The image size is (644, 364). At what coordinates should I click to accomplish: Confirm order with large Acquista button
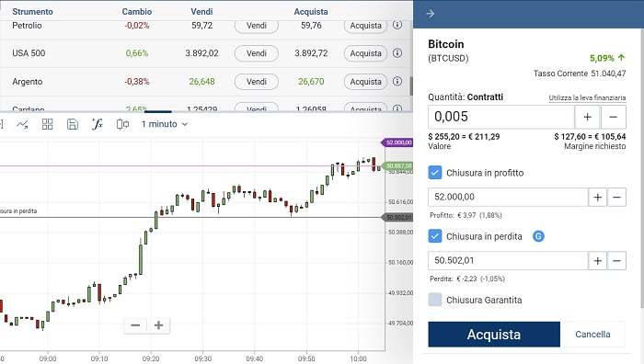tap(494, 335)
